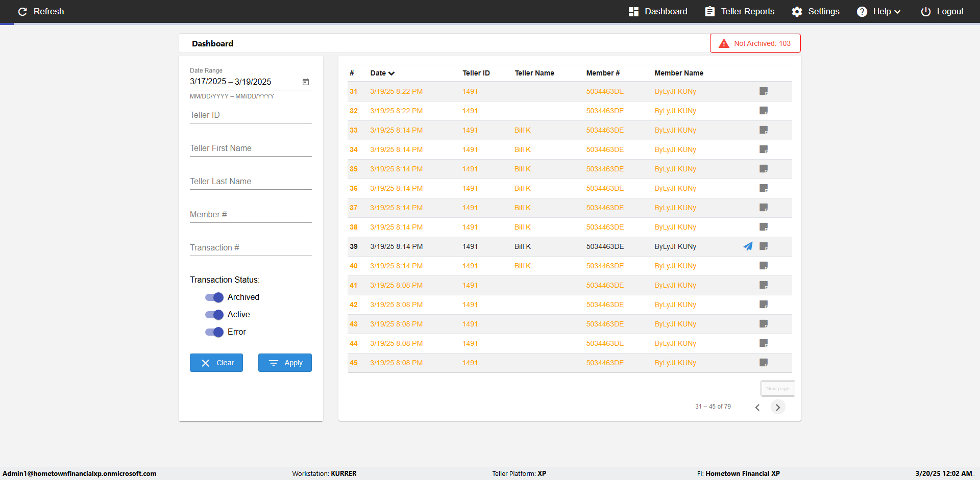Disable the Archived status toggle
This screenshot has height=480, width=980.
click(x=214, y=297)
